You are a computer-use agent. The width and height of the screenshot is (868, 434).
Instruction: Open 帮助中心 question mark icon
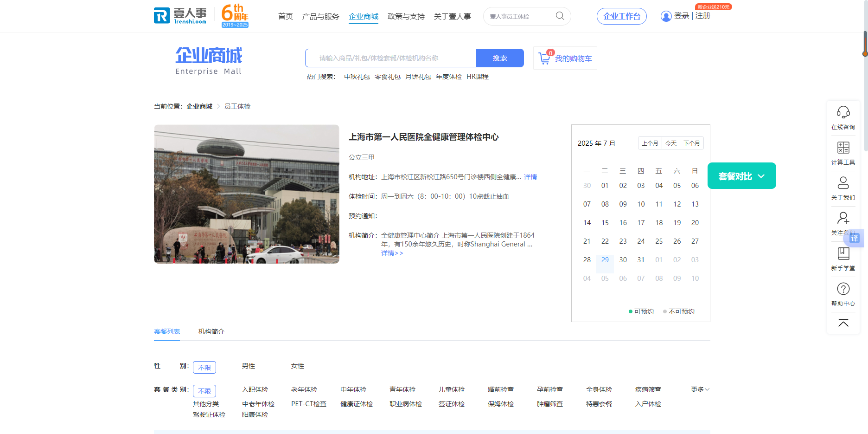click(x=843, y=289)
